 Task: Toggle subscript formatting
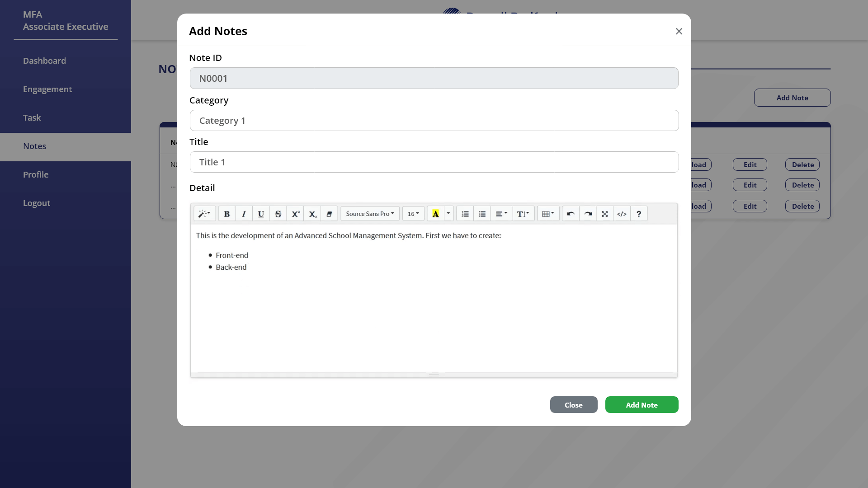click(x=312, y=213)
